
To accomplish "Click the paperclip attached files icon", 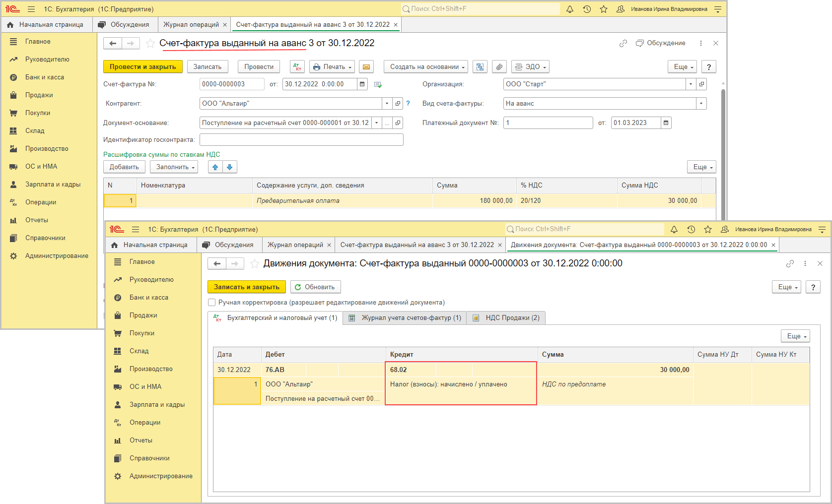I will coord(499,67).
